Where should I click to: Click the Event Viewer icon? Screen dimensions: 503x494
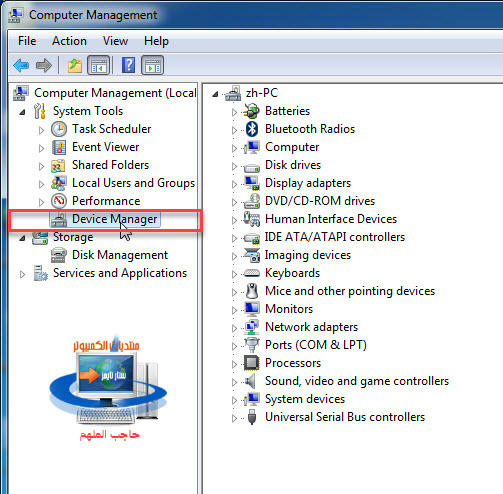(59, 147)
